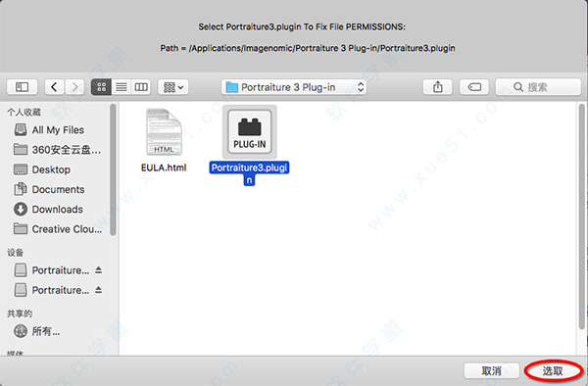Click the edit tags button
The width and height of the screenshot is (588, 386).
[x=474, y=87]
